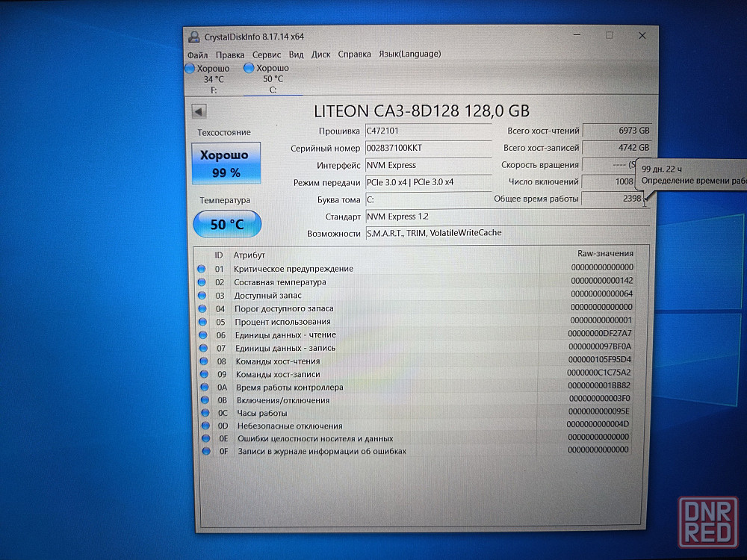
Task: Click the status dot for attribute 0E
Action: (206, 438)
